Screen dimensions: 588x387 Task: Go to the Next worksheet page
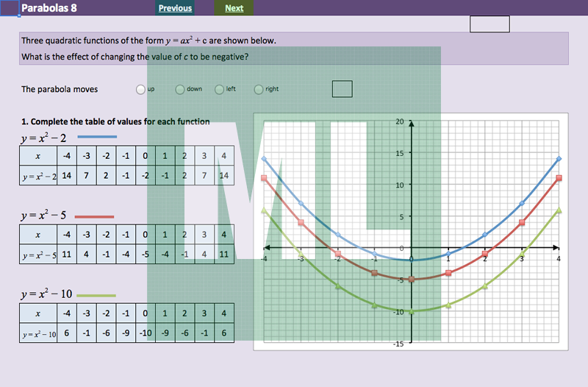click(234, 8)
